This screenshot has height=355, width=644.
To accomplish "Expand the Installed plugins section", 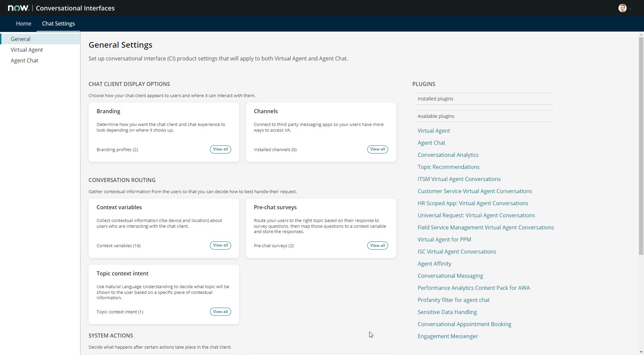I will click(435, 98).
